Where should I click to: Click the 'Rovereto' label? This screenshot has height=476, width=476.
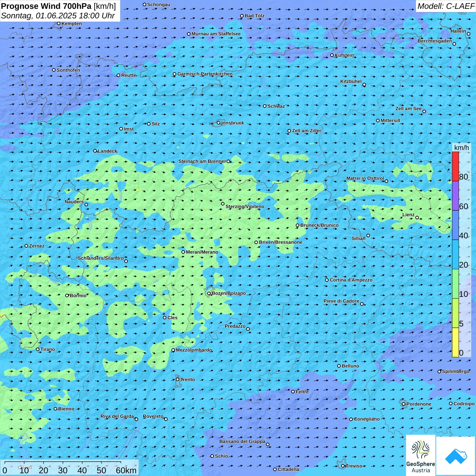[153, 416]
